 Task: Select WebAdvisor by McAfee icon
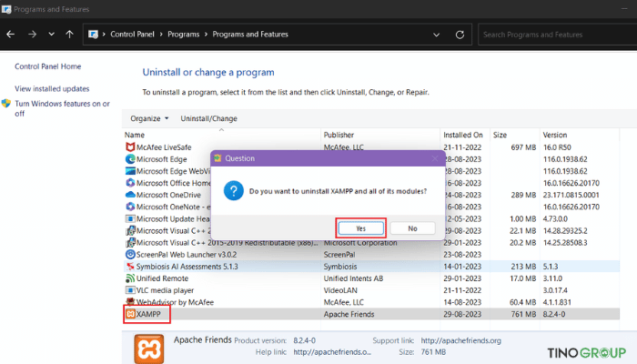click(x=130, y=302)
